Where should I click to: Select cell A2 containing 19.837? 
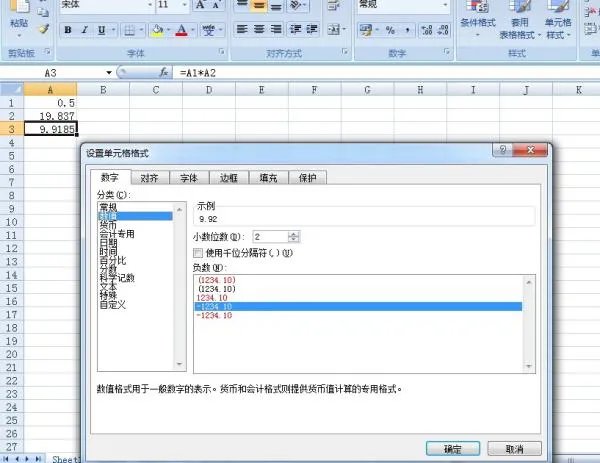[51, 116]
